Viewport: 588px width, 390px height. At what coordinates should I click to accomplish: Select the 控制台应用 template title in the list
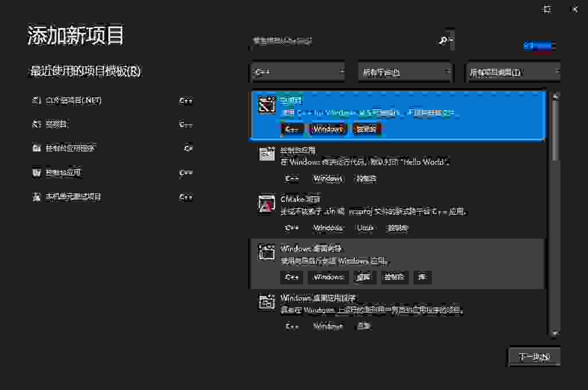[298, 150]
